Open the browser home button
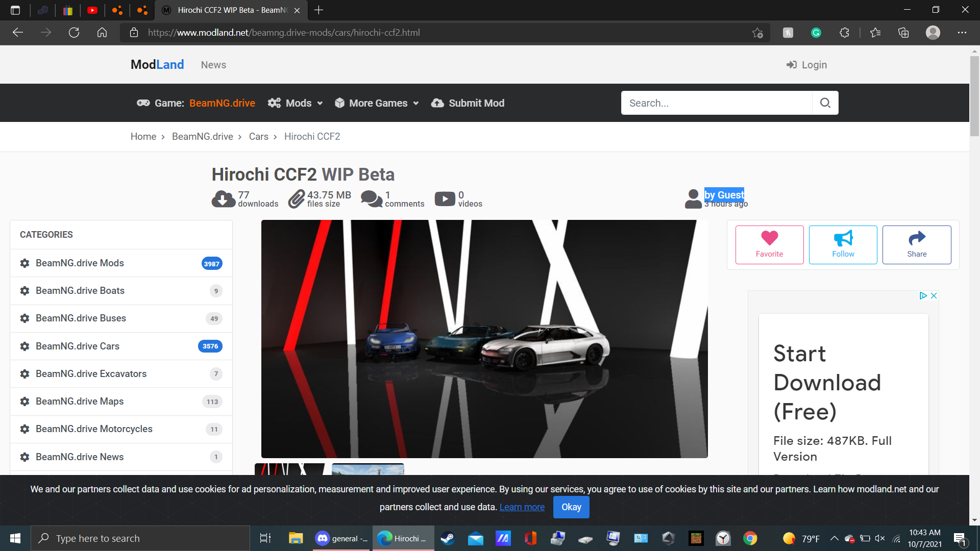The height and width of the screenshot is (551, 980). tap(102, 33)
